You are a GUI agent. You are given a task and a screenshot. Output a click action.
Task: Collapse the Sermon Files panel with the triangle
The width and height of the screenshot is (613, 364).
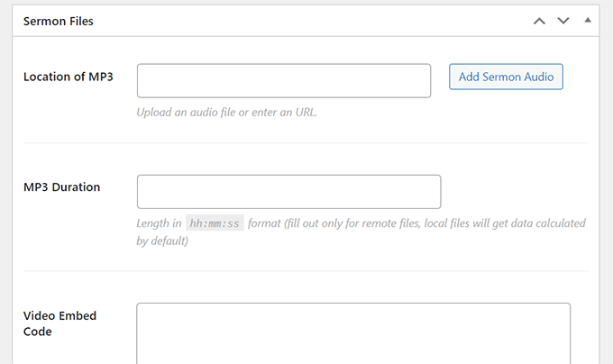pyautogui.click(x=587, y=20)
